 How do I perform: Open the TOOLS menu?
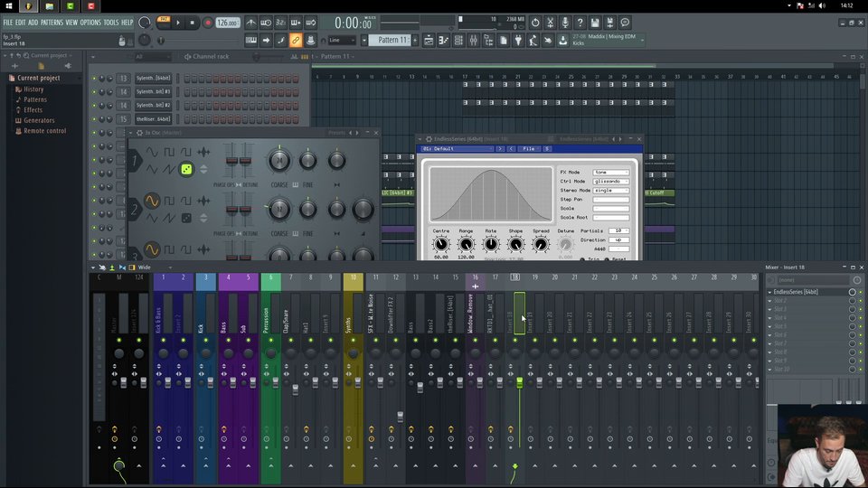(x=110, y=23)
